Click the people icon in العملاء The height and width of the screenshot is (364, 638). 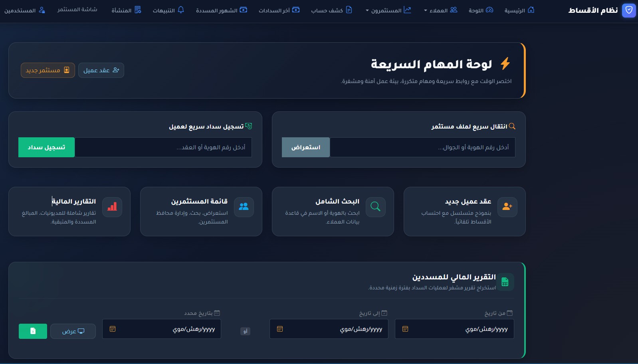[x=454, y=10]
